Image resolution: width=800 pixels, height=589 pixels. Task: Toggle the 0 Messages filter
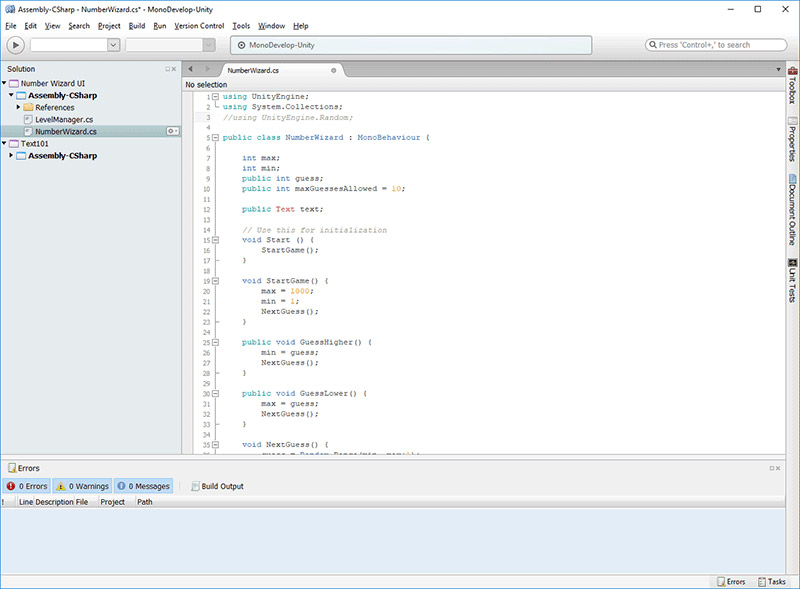point(143,486)
